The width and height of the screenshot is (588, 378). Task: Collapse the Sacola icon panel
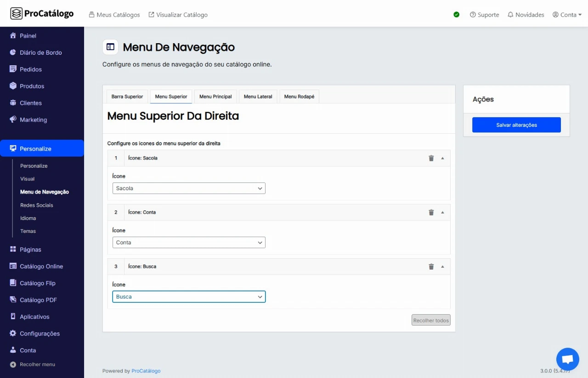[442, 158]
